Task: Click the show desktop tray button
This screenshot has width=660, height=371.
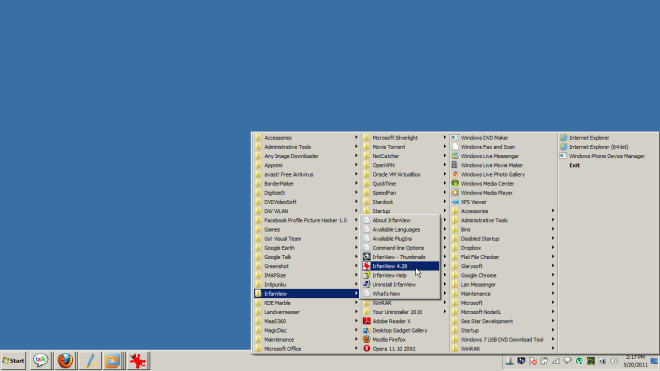Action: click(654, 361)
